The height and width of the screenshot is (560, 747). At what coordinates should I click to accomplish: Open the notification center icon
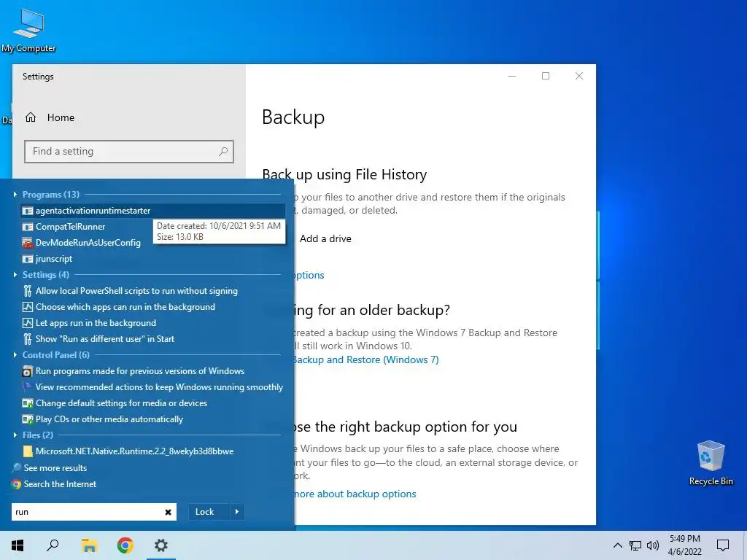coord(723,545)
